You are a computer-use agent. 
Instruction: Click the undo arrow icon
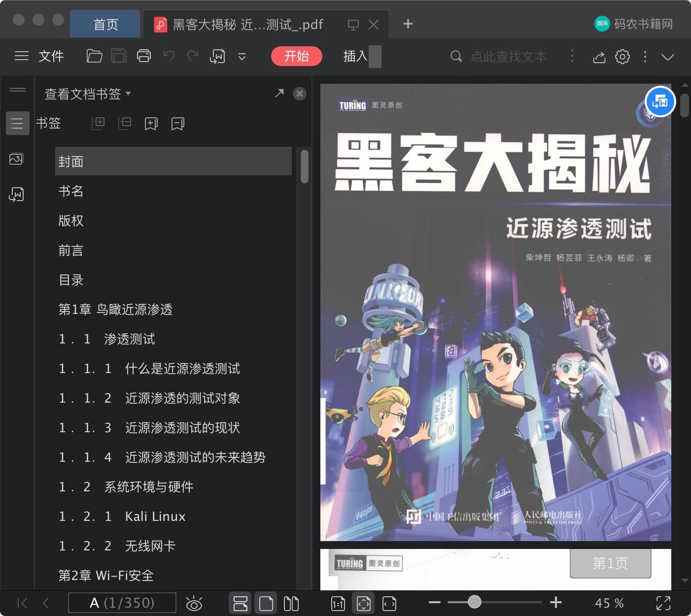[x=169, y=56]
